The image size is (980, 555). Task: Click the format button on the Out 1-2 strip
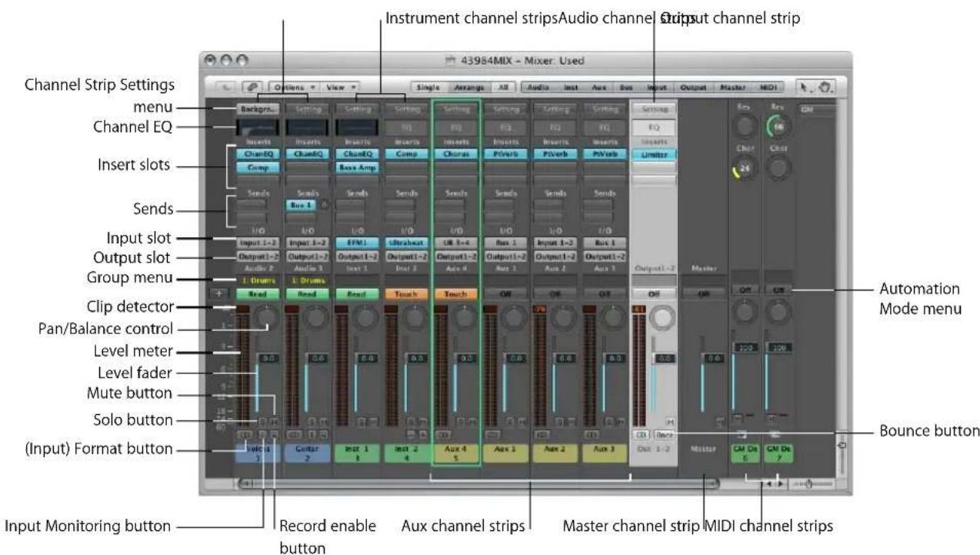click(639, 436)
